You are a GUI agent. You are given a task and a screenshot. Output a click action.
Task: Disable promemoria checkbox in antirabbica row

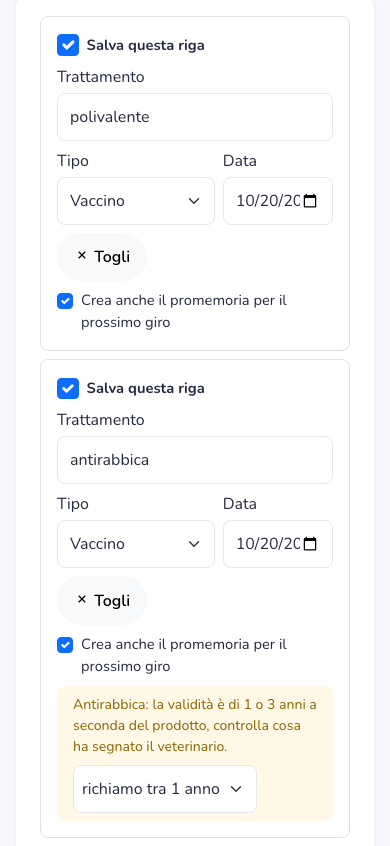(x=65, y=645)
